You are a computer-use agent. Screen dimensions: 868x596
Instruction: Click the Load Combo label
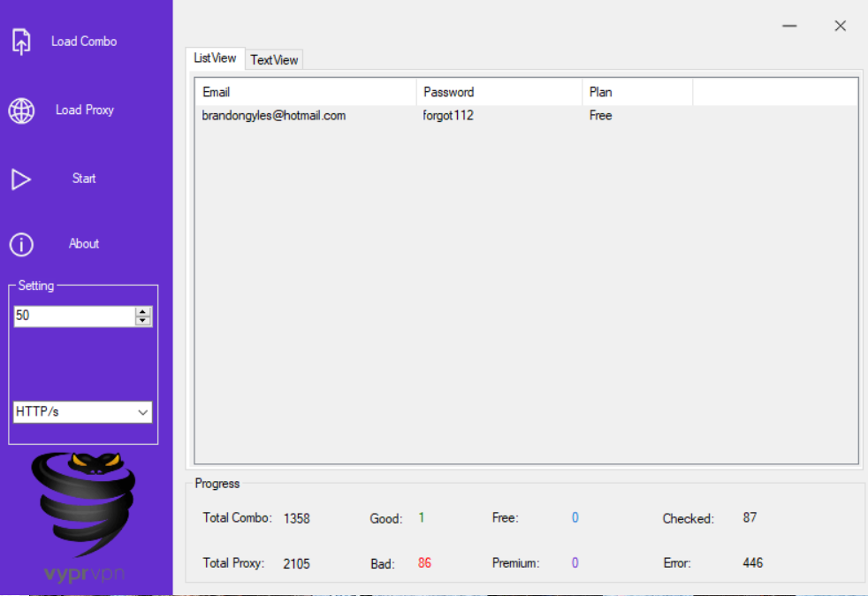[84, 42]
